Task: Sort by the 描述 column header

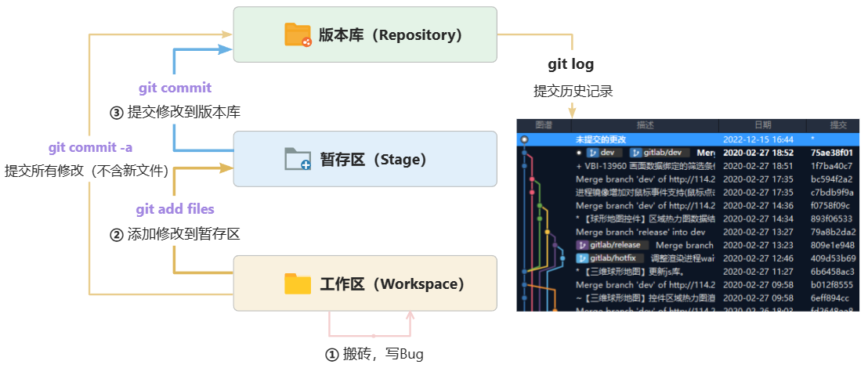Action: [645, 125]
